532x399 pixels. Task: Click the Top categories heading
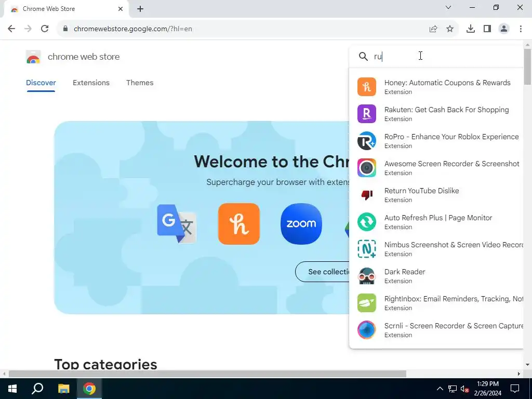[x=105, y=364]
